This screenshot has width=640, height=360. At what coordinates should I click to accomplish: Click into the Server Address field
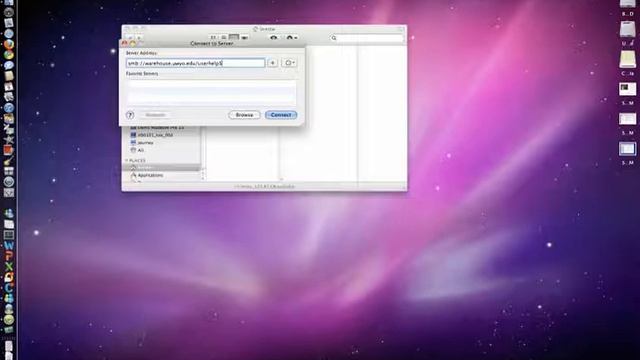[196, 63]
